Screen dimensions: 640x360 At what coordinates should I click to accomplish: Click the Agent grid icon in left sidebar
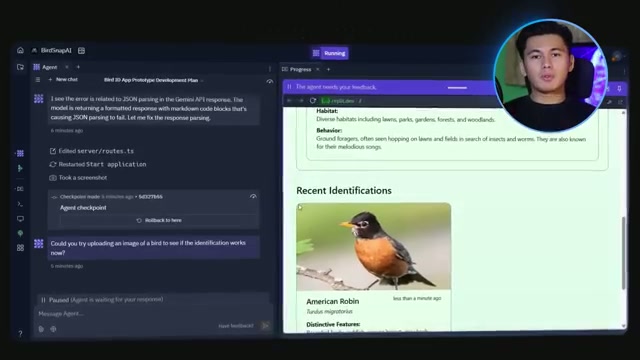tap(20, 153)
